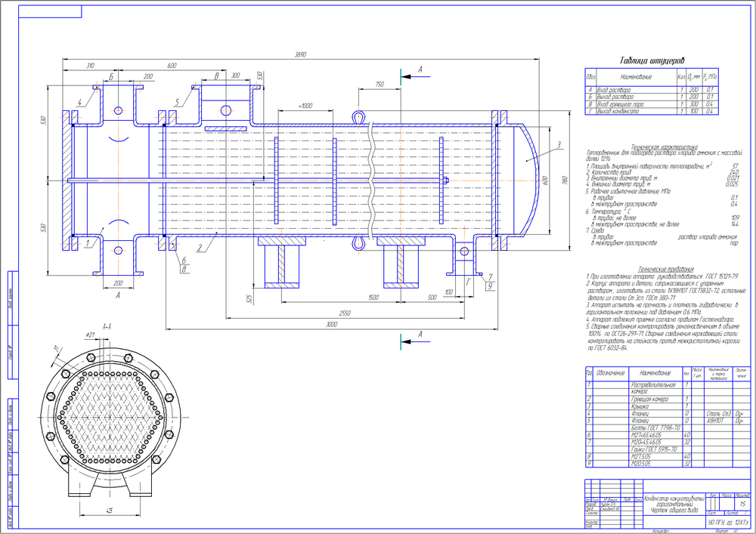The image size is (756, 534).
Task: Click the heat transfer area value "57"
Action: click(736, 166)
